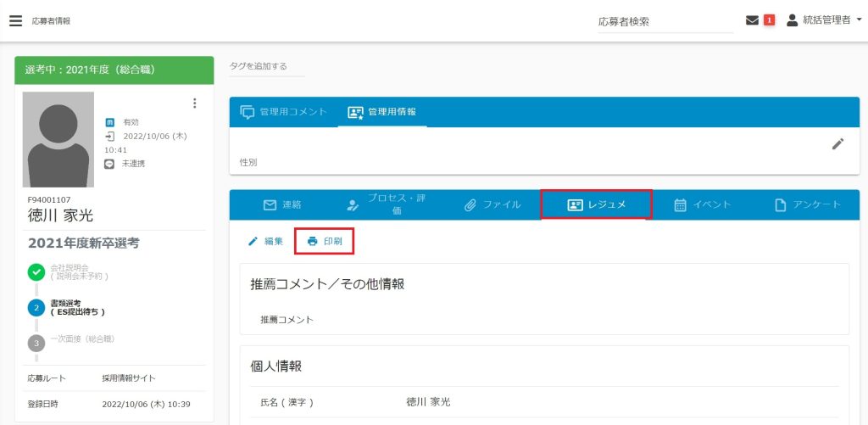Select step 3 circle for 一次面接
The height and width of the screenshot is (425, 868).
[36, 343]
